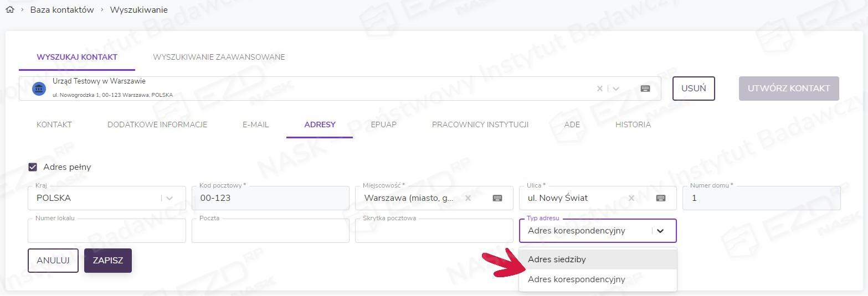
Task: Collapse the Typ adresu dropdown
Action: click(660, 231)
